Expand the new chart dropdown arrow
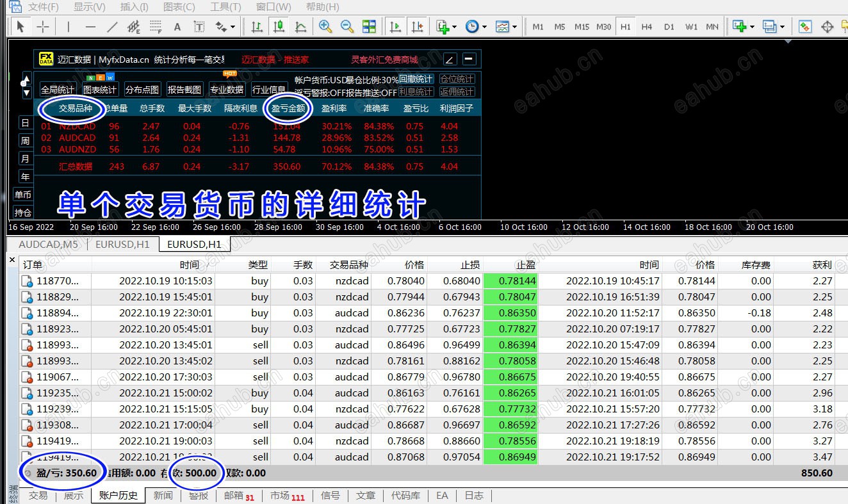The width and height of the screenshot is (848, 504). point(752,27)
